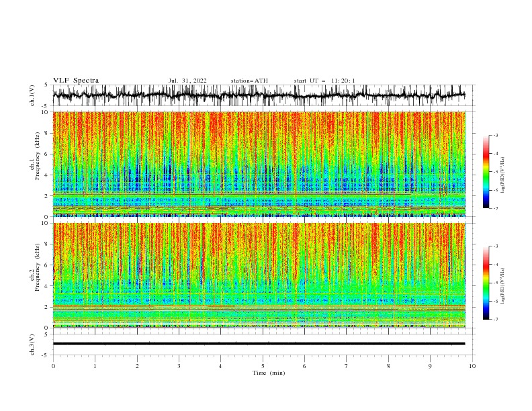532x411 pixels.
Task: Click the "10" minute tick on time axis
Action: (x=472, y=366)
